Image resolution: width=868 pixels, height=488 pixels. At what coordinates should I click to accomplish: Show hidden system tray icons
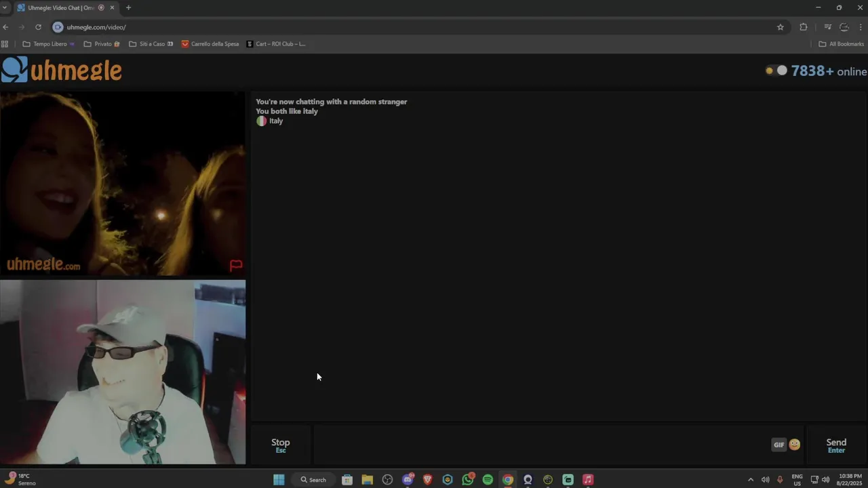tap(750, 480)
